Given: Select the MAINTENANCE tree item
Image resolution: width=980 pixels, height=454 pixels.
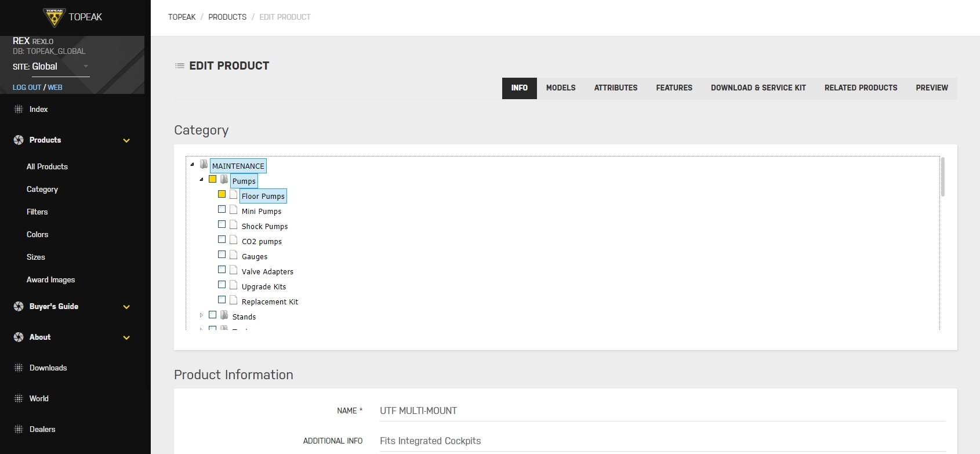Looking at the screenshot, I should click(238, 166).
